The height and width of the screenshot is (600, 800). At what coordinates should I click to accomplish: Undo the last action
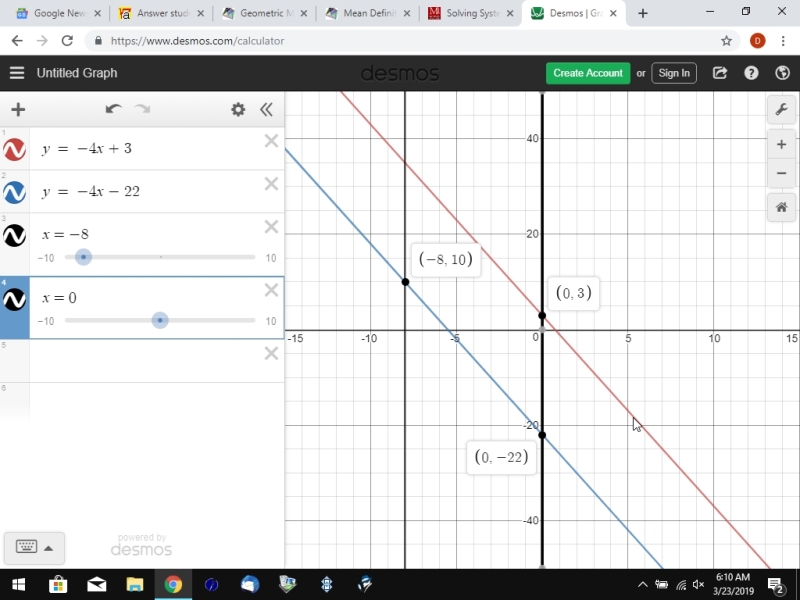point(113,109)
